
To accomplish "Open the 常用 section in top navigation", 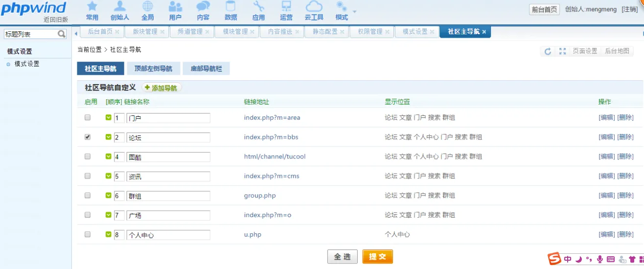I will pos(92,11).
